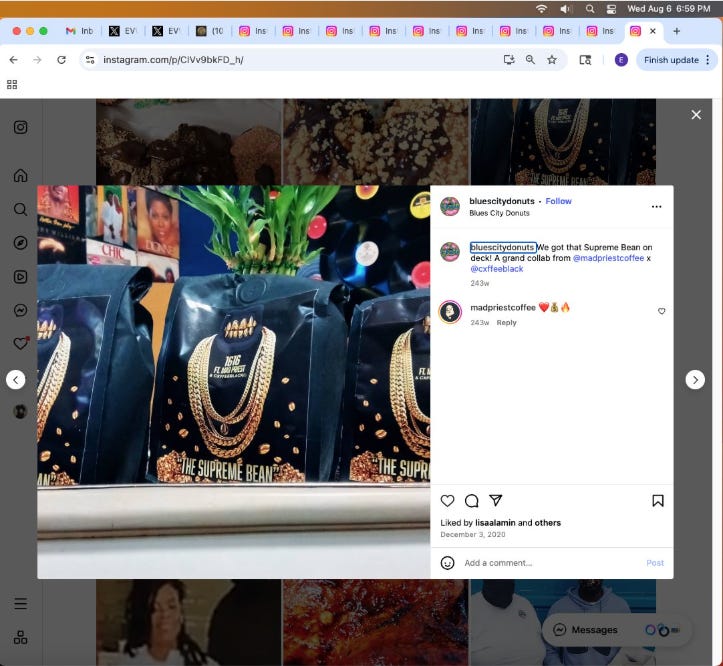723x666 pixels.
Task: Click install app icon in address bar
Action: (x=509, y=59)
